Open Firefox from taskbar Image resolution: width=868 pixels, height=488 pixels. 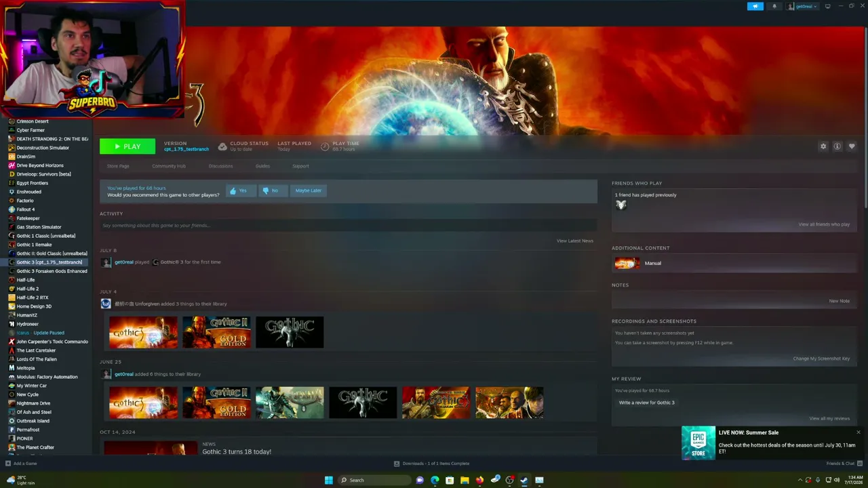click(x=479, y=480)
